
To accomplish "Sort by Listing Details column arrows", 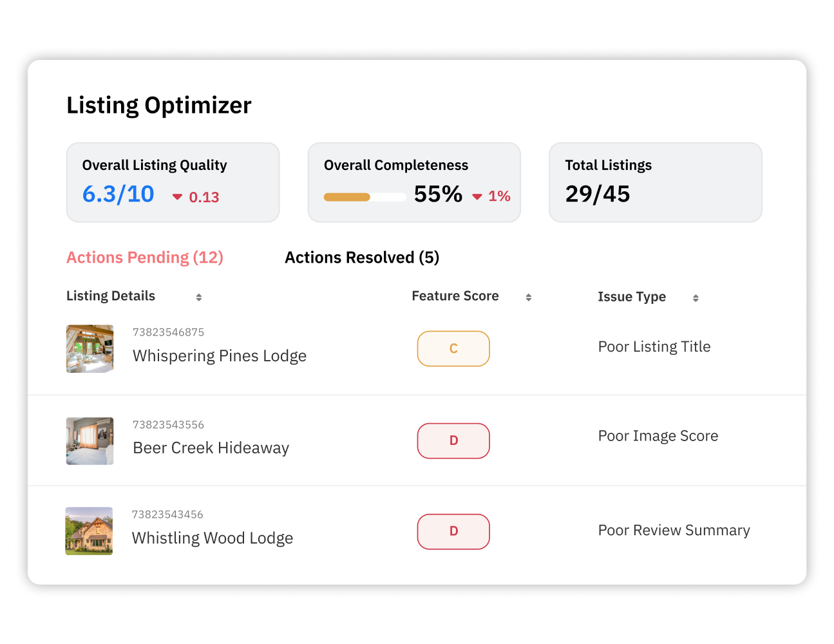I will click(x=199, y=297).
